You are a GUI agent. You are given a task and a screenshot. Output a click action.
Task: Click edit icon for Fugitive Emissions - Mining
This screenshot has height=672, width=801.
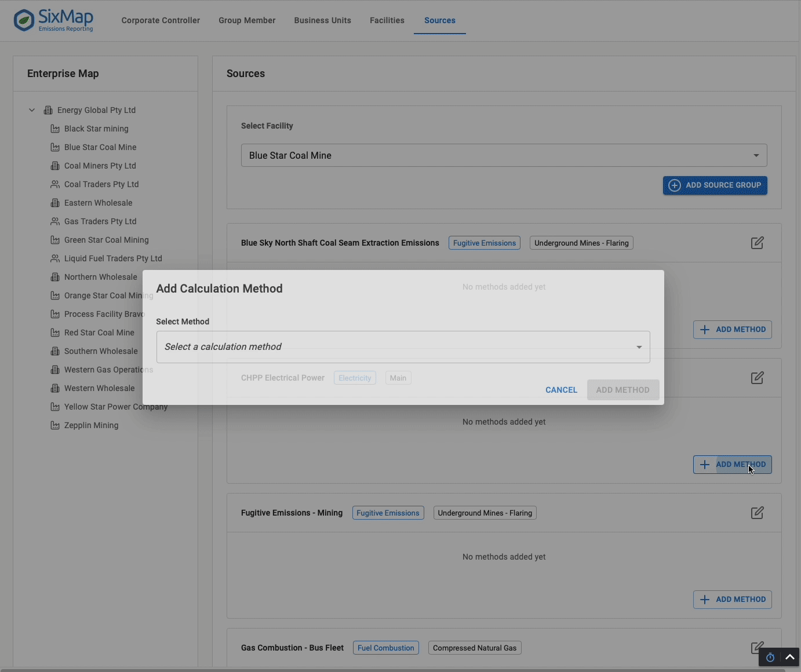[757, 513]
